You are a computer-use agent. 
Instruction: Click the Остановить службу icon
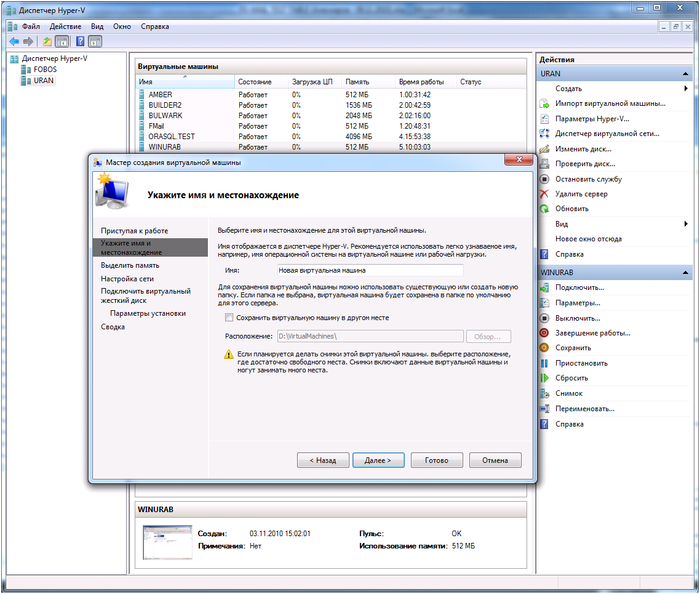click(x=544, y=179)
